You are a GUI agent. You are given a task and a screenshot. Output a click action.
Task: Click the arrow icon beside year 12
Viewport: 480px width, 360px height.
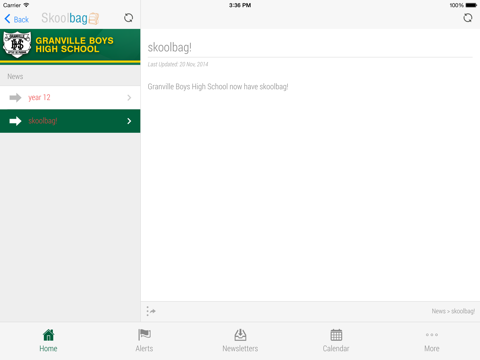[15, 97]
